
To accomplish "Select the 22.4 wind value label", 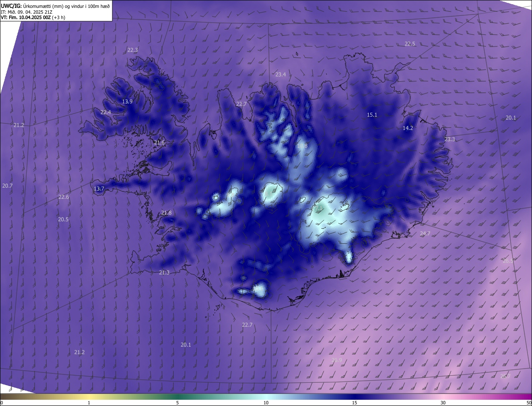I will point(106,112).
